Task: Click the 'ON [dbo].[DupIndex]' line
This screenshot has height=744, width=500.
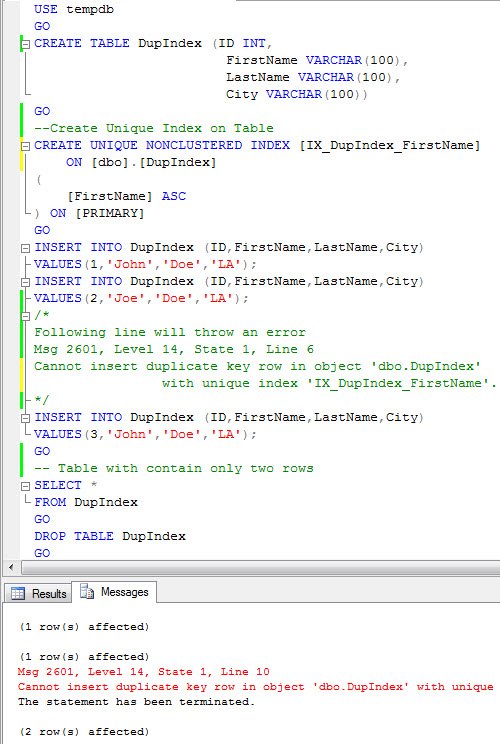Action: 141,162
